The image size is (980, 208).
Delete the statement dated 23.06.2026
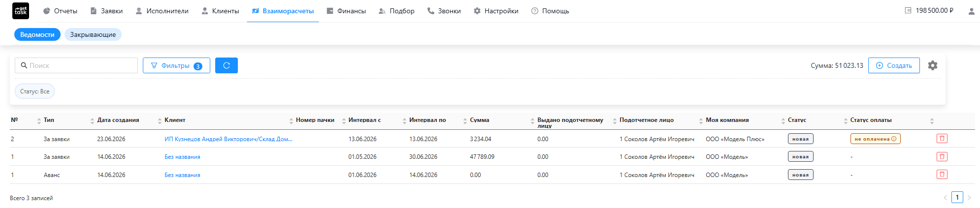click(x=942, y=139)
